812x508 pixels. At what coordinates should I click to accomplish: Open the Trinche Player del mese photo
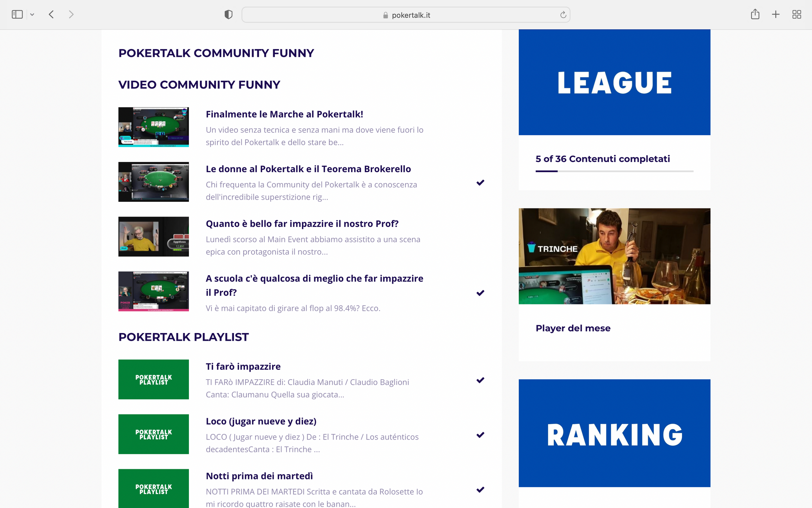[614, 256]
